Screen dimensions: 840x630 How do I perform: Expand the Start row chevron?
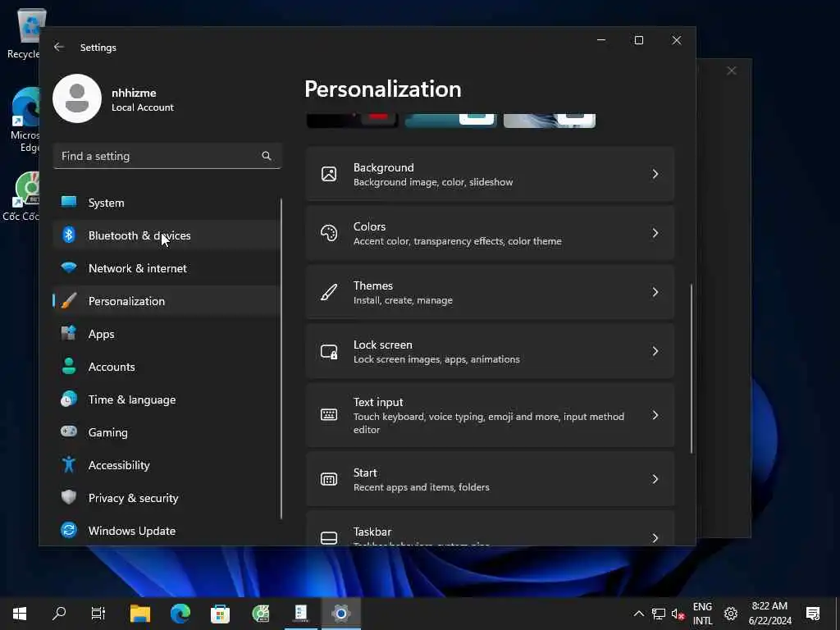(x=655, y=479)
